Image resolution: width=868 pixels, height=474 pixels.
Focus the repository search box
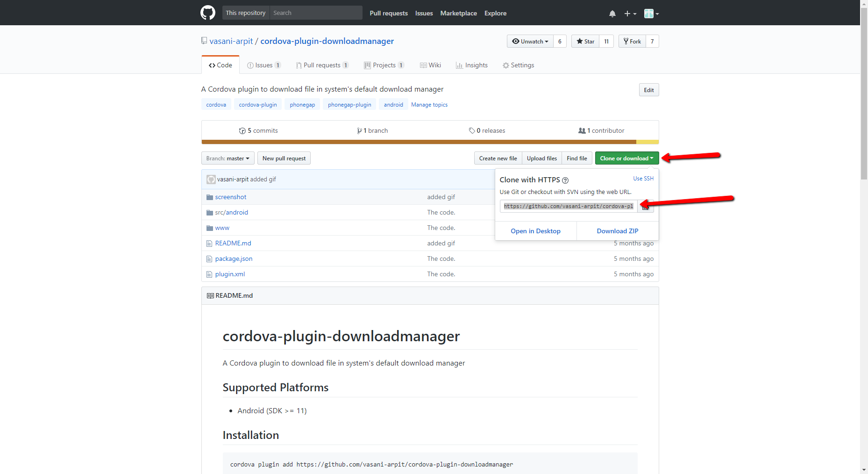pyautogui.click(x=316, y=13)
